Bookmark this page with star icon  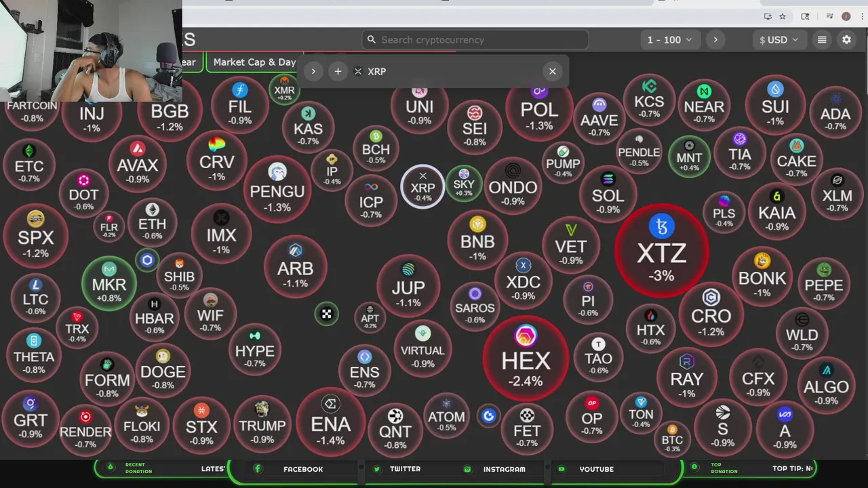point(783,16)
